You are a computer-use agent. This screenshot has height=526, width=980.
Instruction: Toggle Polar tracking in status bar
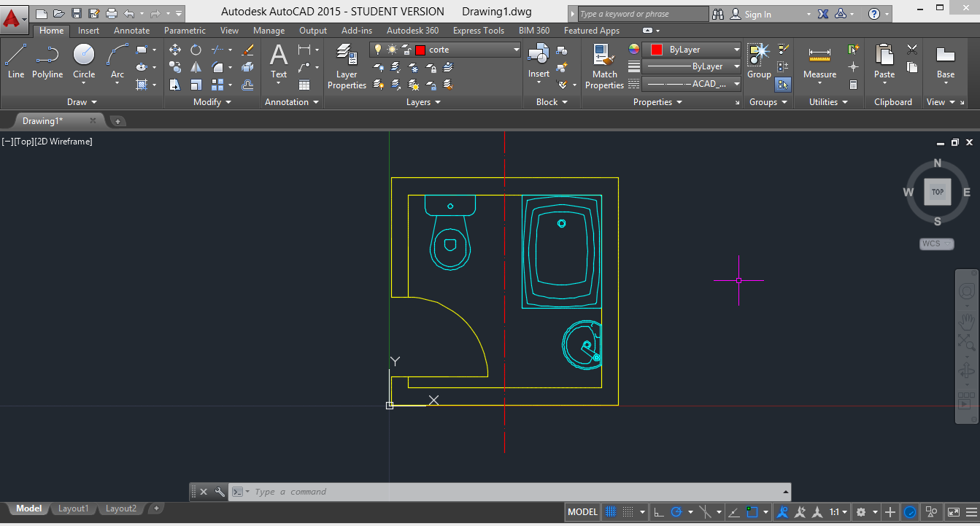coord(676,512)
